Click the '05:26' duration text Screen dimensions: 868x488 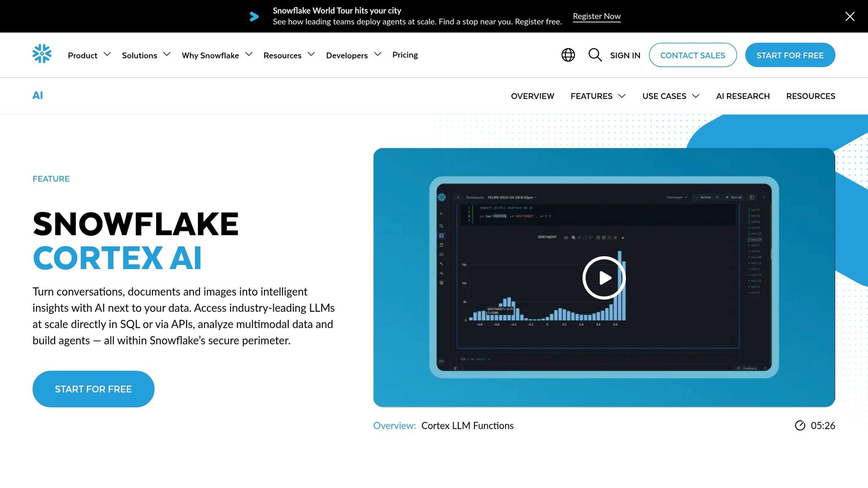[x=823, y=426]
